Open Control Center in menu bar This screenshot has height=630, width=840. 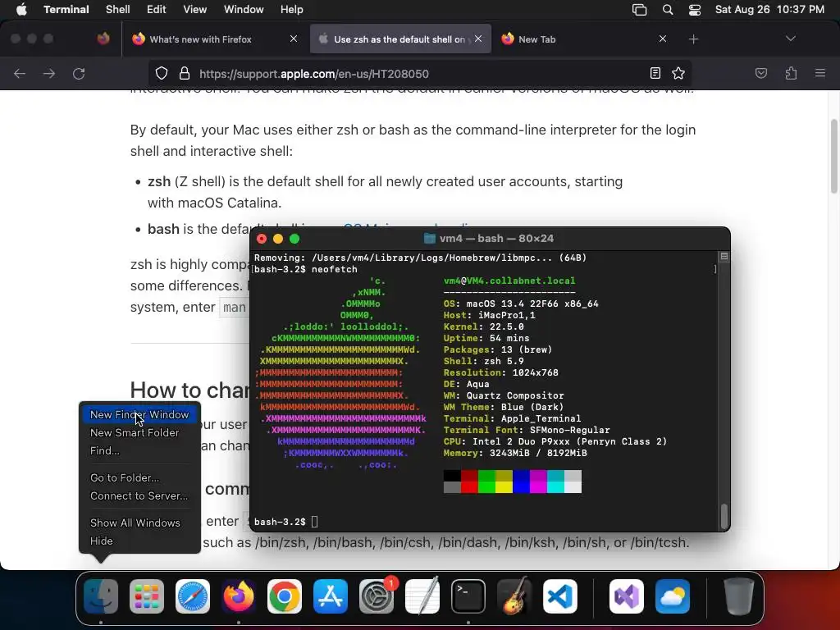click(695, 10)
